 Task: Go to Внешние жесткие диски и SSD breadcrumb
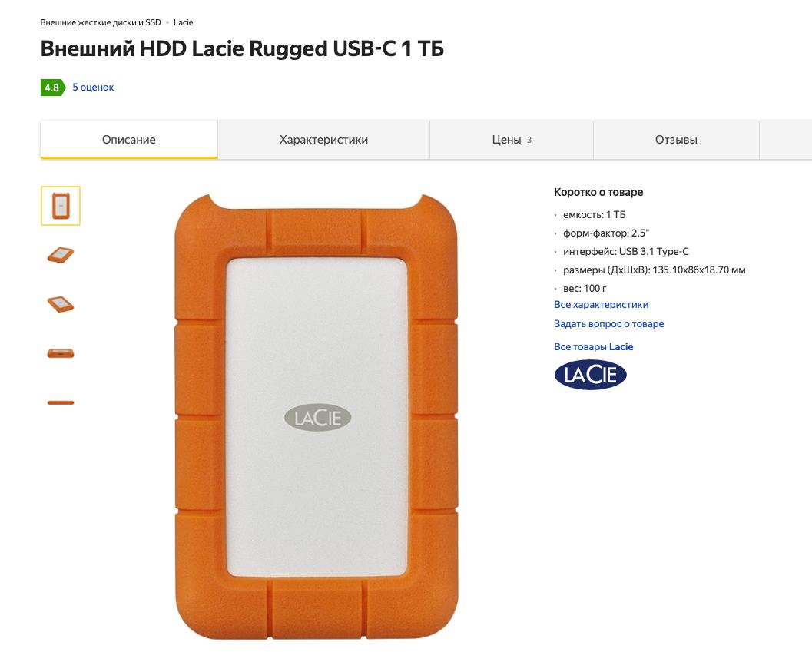101,22
